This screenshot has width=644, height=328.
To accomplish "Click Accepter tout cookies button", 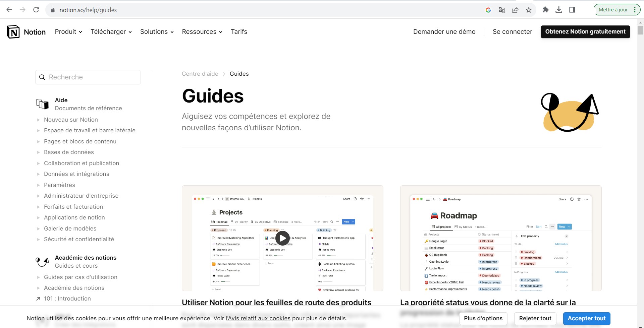I will (x=586, y=318).
